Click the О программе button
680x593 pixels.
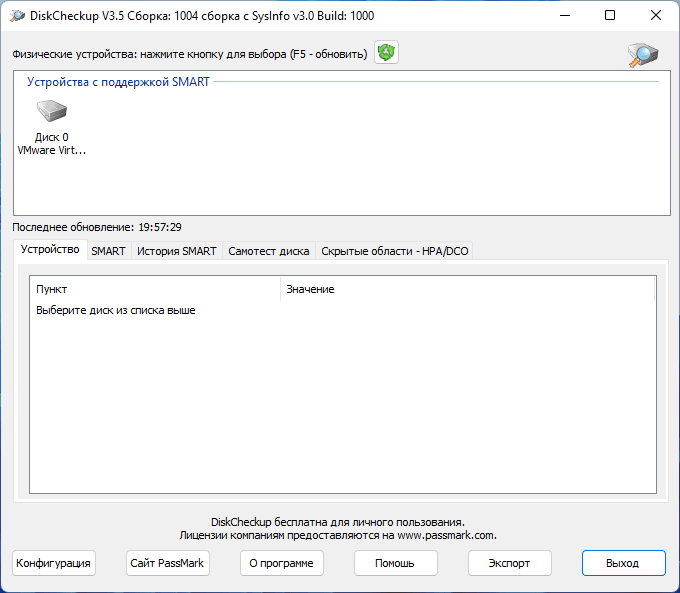(x=282, y=563)
